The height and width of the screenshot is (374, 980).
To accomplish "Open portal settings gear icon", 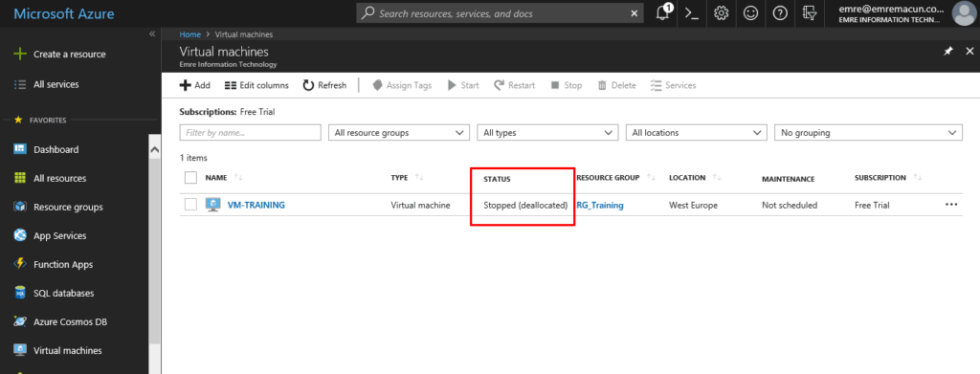I will [722, 13].
